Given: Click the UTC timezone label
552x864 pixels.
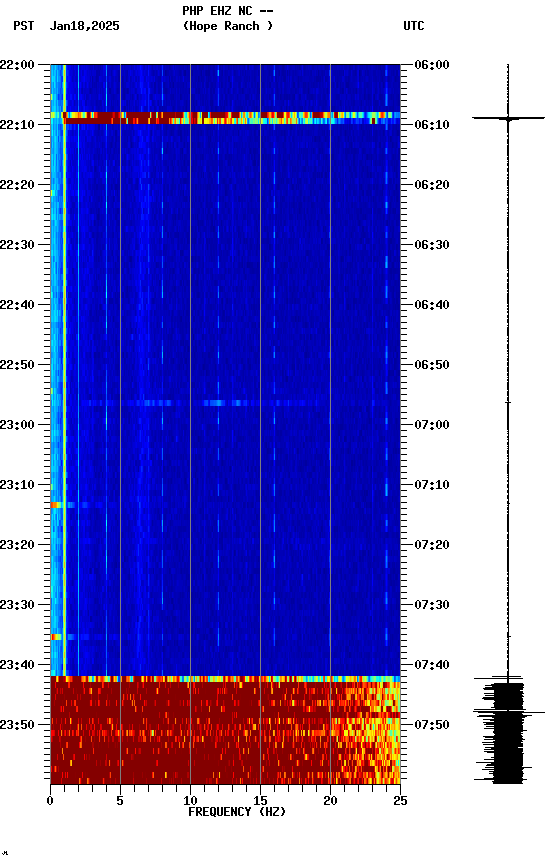Looking at the screenshot, I should [x=414, y=26].
